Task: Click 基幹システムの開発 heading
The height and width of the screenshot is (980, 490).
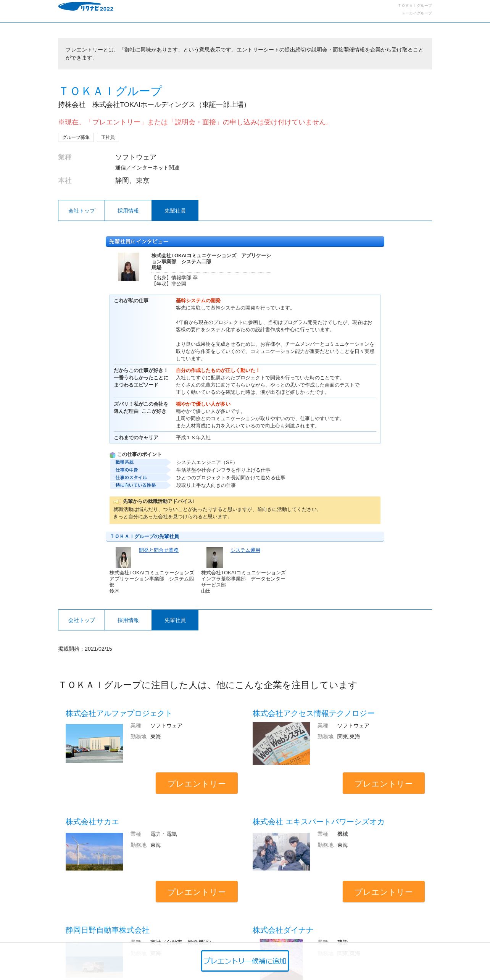Action: coord(198,301)
